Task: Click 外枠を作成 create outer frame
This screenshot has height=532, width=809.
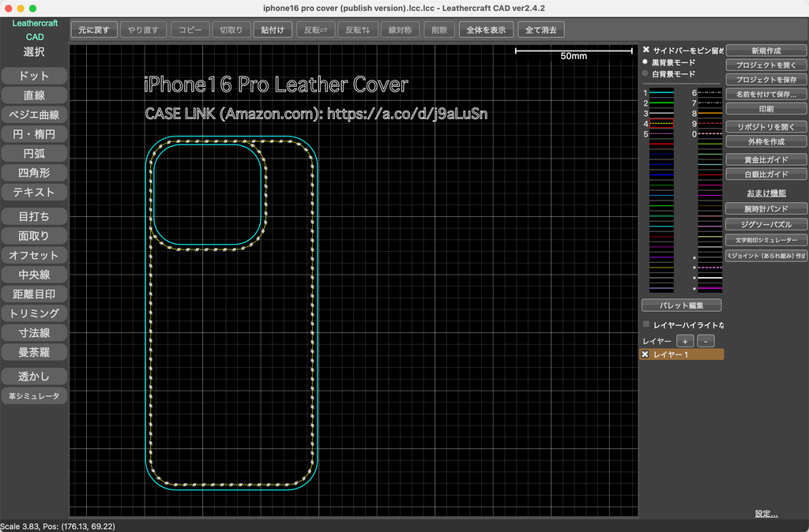Action: (766, 141)
